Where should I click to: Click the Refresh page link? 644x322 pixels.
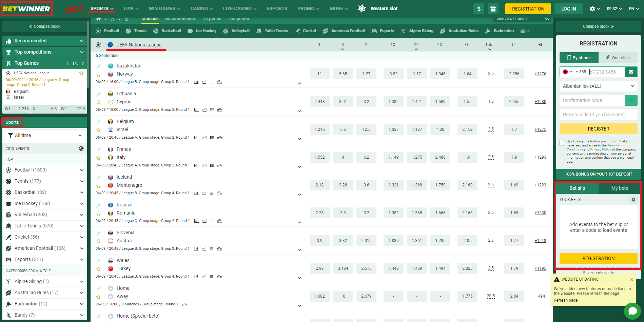tap(566, 300)
